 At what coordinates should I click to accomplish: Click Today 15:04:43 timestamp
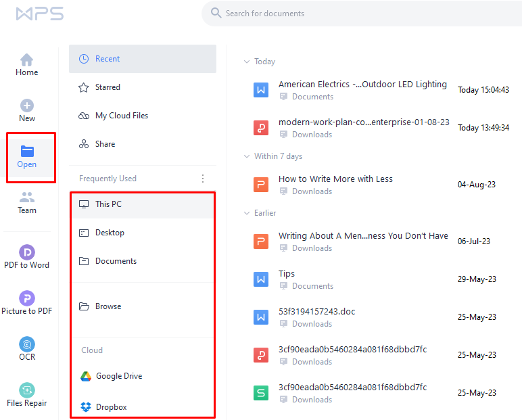click(x=483, y=90)
